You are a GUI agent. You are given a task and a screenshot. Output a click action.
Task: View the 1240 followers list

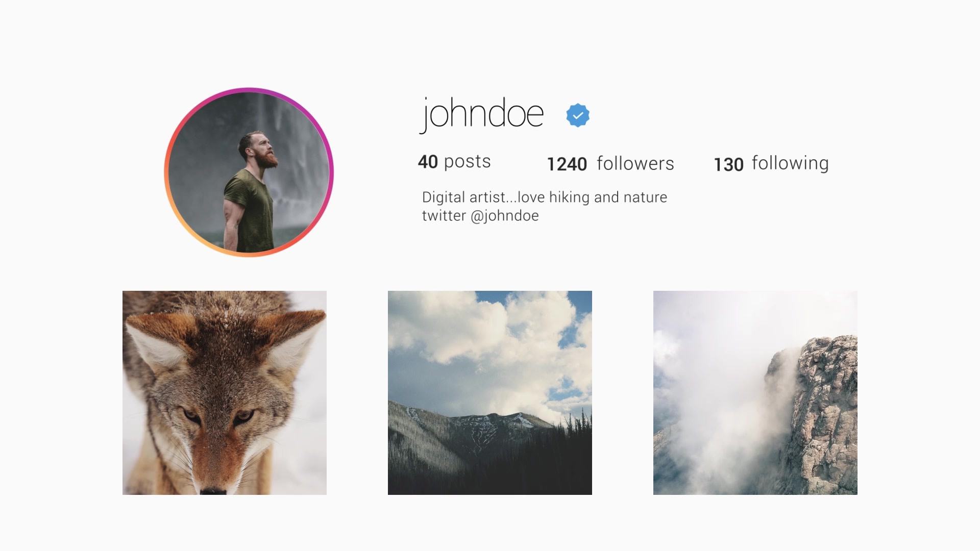[x=610, y=164]
